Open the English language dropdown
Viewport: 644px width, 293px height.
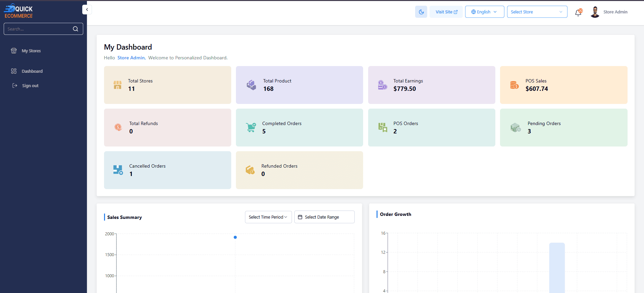[x=484, y=12]
